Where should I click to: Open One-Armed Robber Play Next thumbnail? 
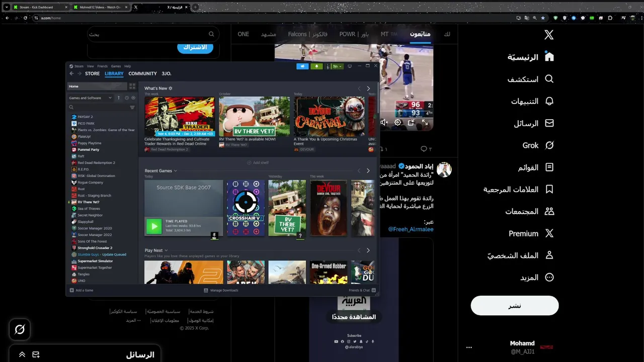click(x=329, y=272)
